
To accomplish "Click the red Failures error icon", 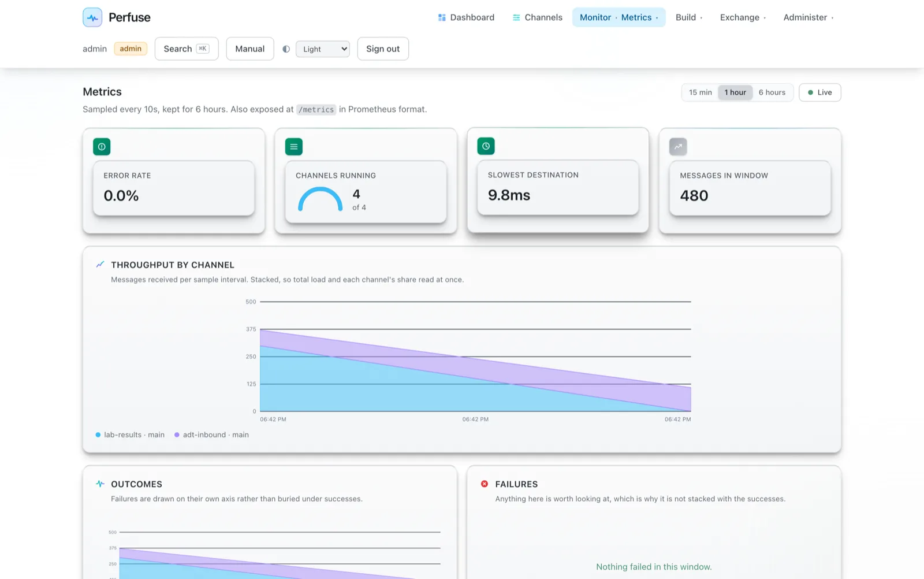I will pos(485,484).
